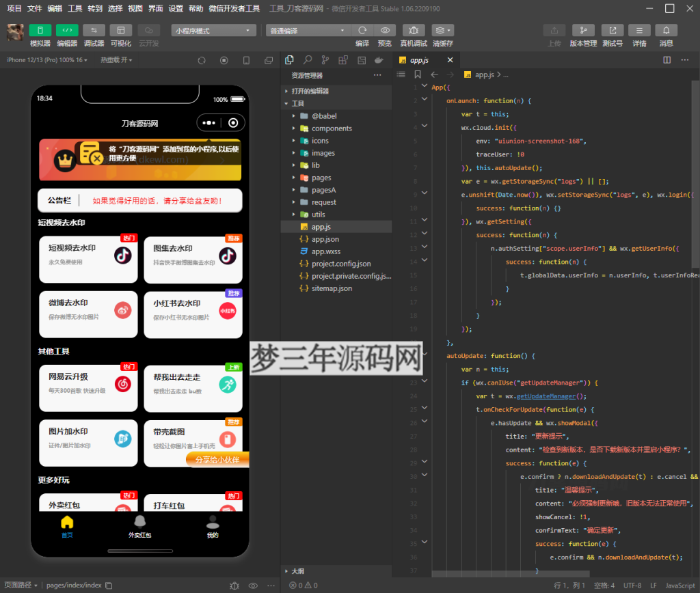The height and width of the screenshot is (593, 700).
Task: Click the 编译 (compile) refresh icon
Action: click(362, 31)
